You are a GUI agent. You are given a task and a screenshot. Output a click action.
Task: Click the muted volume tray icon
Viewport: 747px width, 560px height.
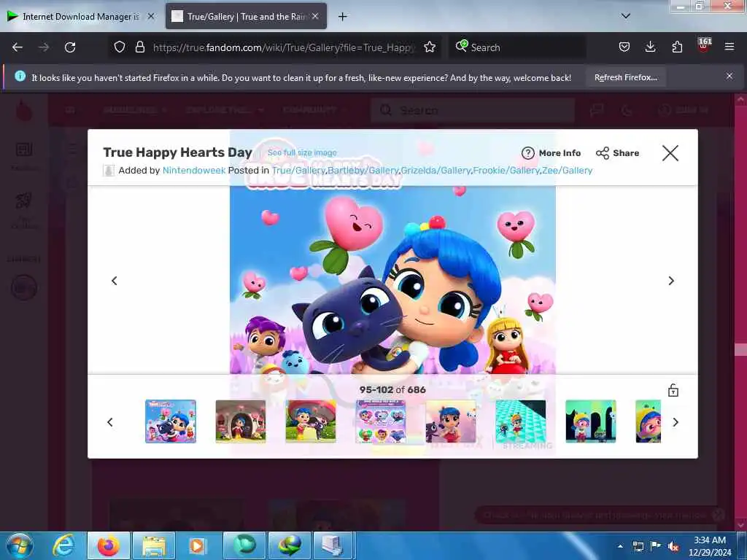673,547
